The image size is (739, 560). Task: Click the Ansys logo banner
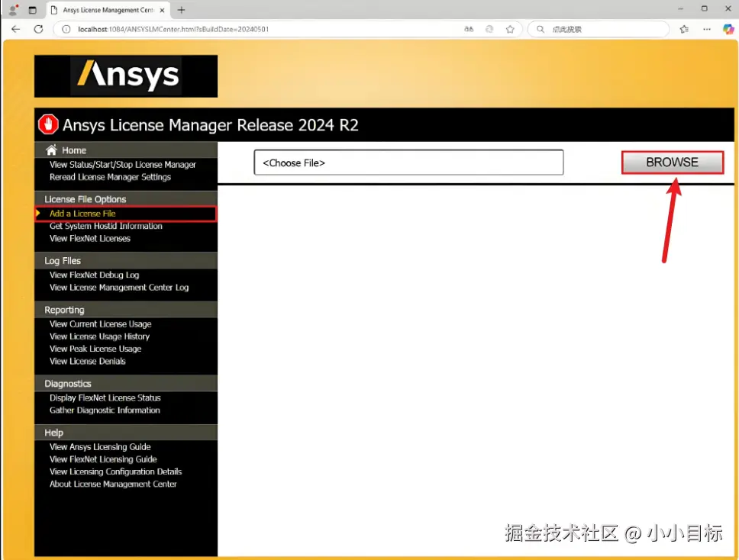point(126,76)
